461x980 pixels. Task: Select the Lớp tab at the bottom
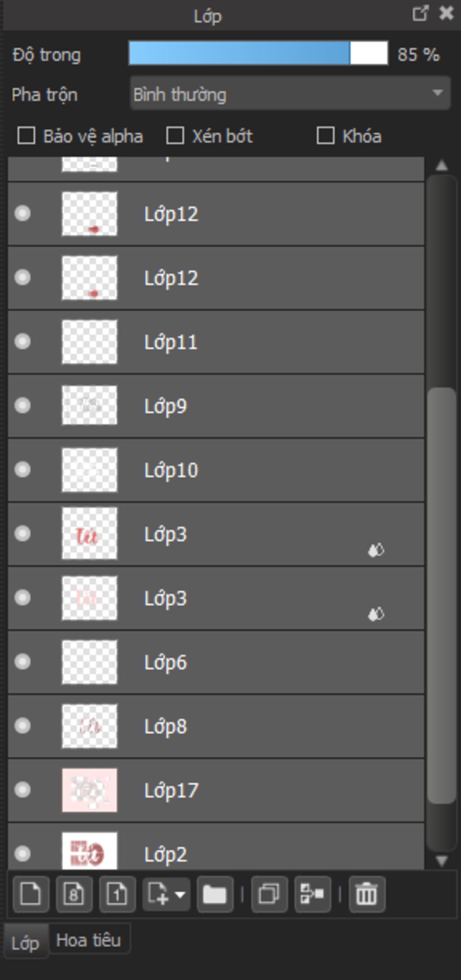pyautogui.click(x=25, y=943)
